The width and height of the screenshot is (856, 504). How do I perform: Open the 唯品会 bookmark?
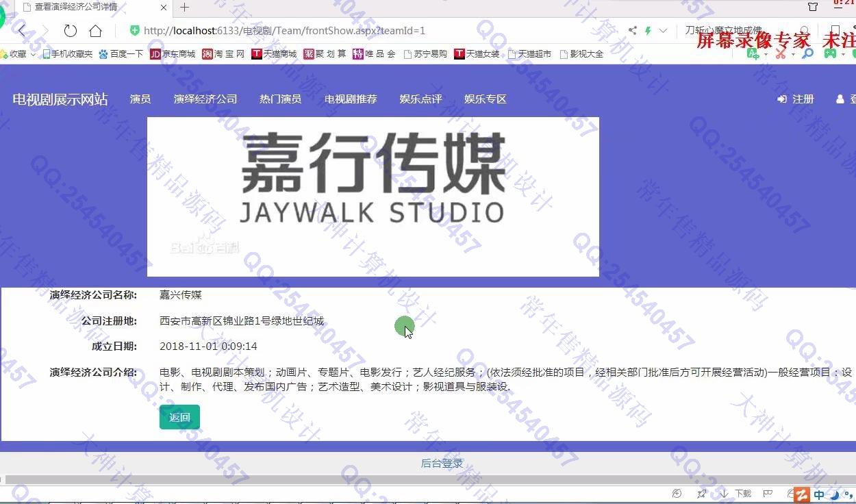coord(374,54)
